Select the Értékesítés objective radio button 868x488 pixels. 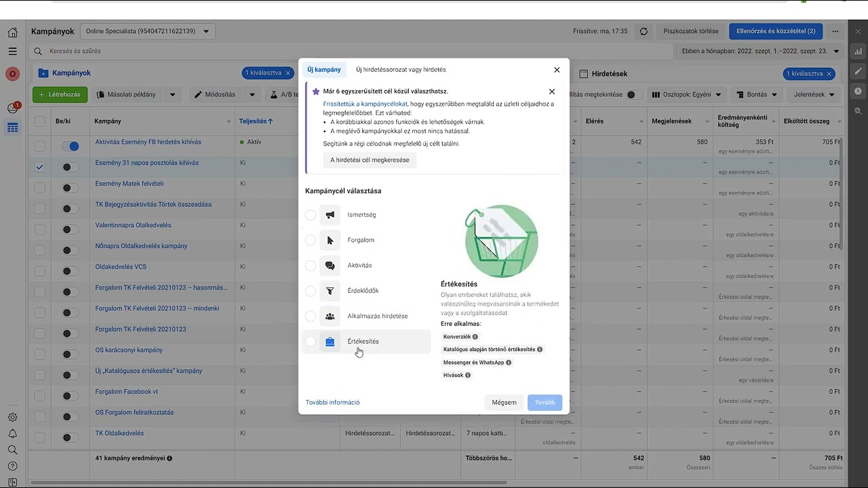[311, 342]
